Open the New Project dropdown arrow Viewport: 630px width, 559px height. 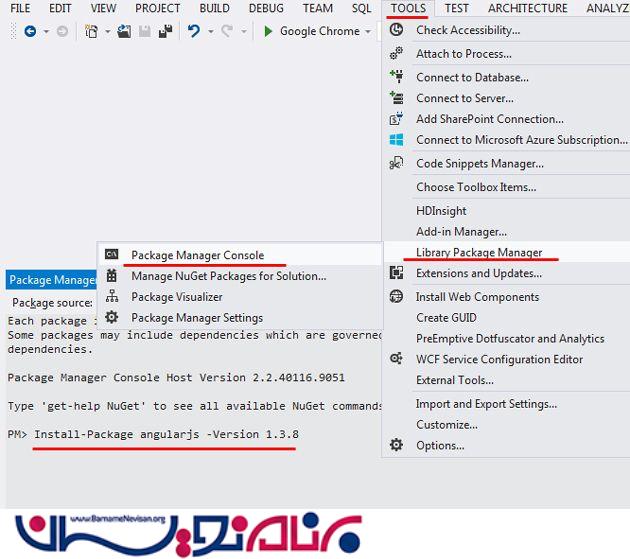tap(105, 32)
